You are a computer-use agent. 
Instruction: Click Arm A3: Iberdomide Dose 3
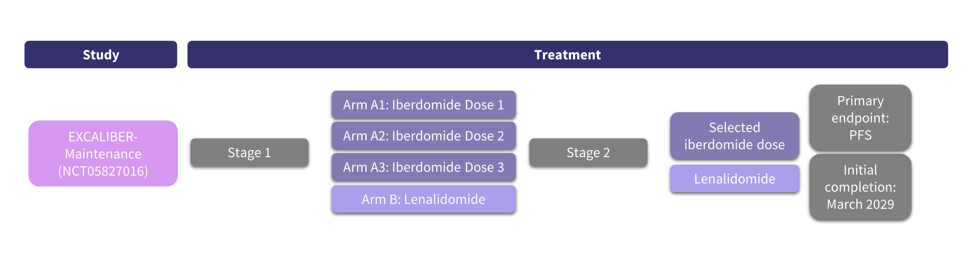click(x=423, y=167)
